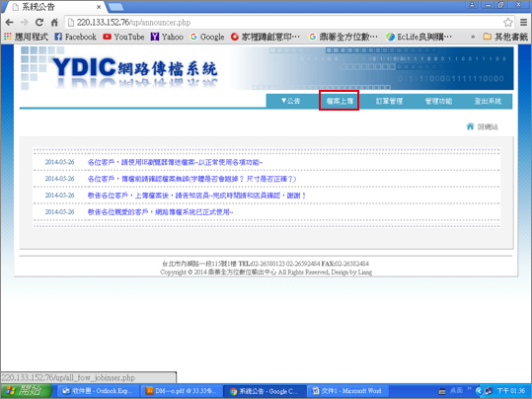The width and height of the screenshot is (532, 399).
Task: Open the Yahoo bookmark
Action: (x=167, y=37)
